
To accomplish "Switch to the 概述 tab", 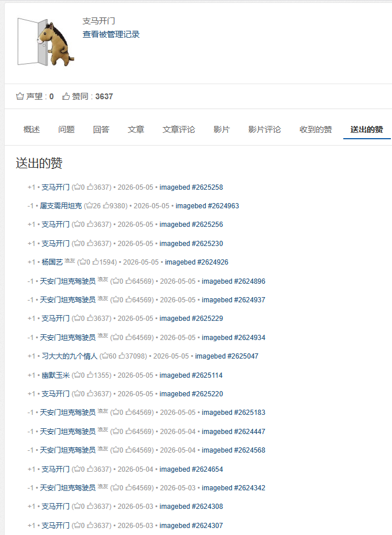I will pos(32,129).
